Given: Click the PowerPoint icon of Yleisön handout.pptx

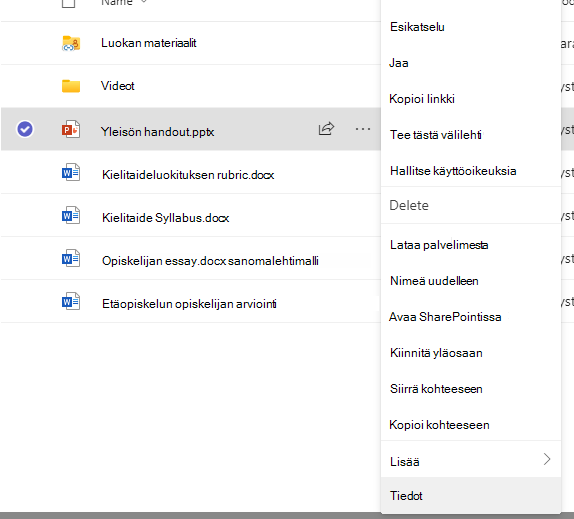Looking at the screenshot, I should (x=71, y=129).
